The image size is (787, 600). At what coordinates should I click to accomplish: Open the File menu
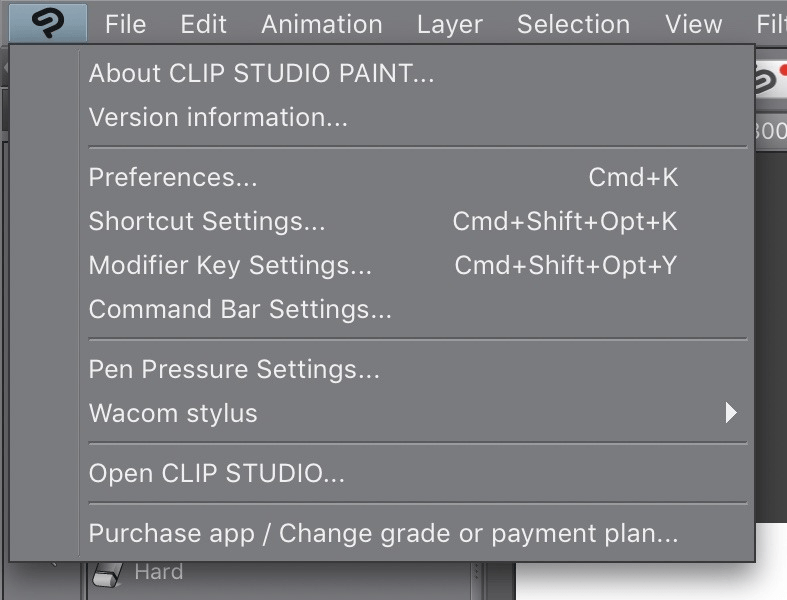click(125, 23)
